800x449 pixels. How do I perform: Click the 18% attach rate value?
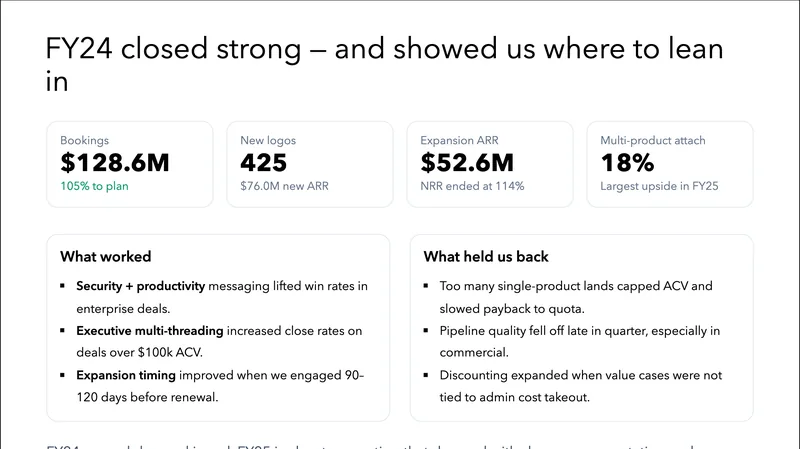tap(627, 162)
